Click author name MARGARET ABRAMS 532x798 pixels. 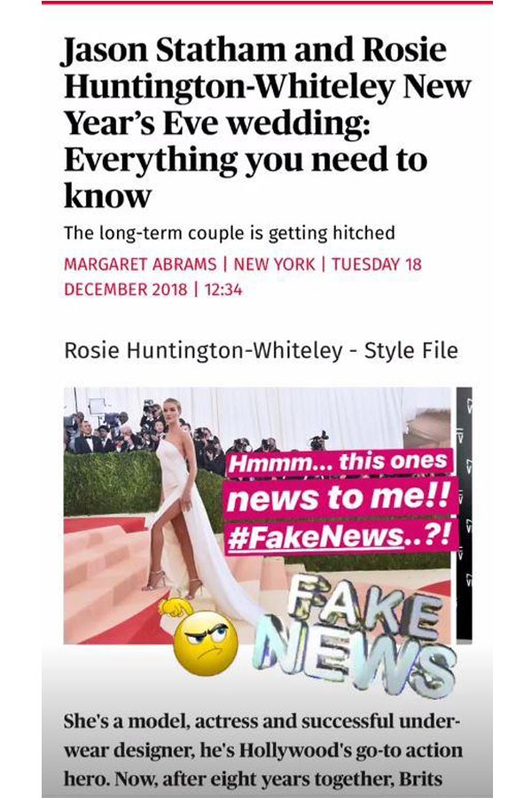click(140, 264)
